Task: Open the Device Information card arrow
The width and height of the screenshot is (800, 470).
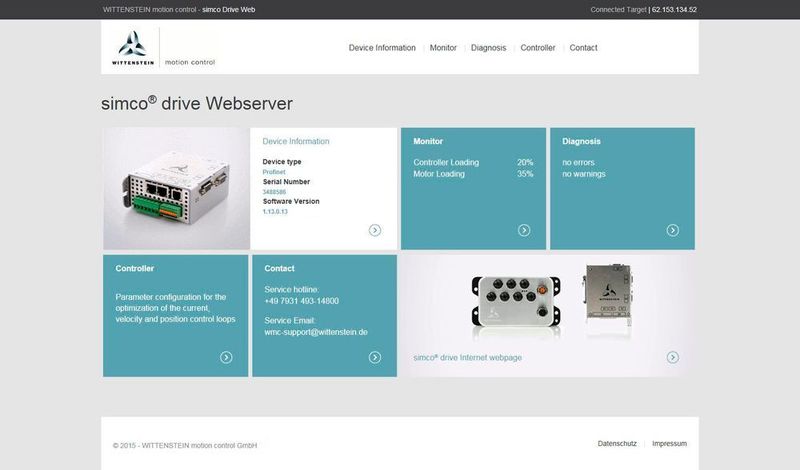Action: [x=374, y=230]
